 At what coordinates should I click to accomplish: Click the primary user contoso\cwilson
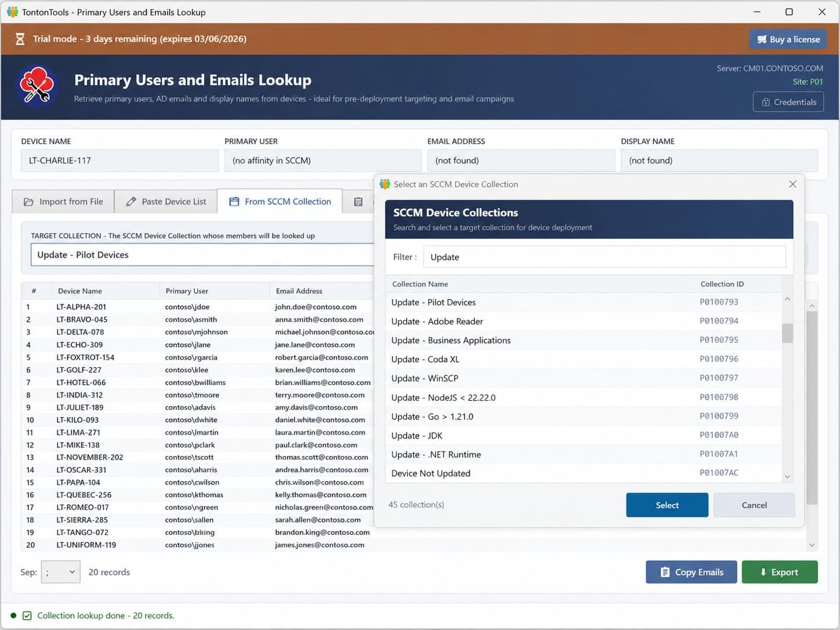(x=192, y=482)
